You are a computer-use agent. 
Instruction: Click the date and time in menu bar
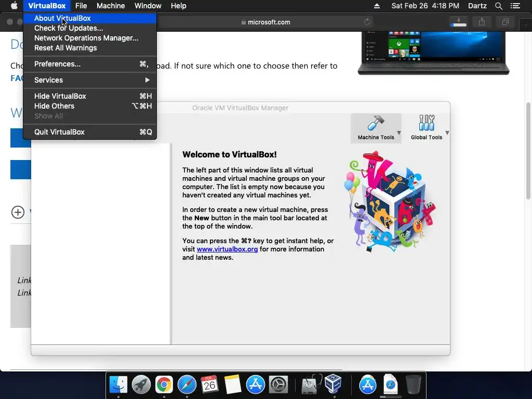click(425, 6)
